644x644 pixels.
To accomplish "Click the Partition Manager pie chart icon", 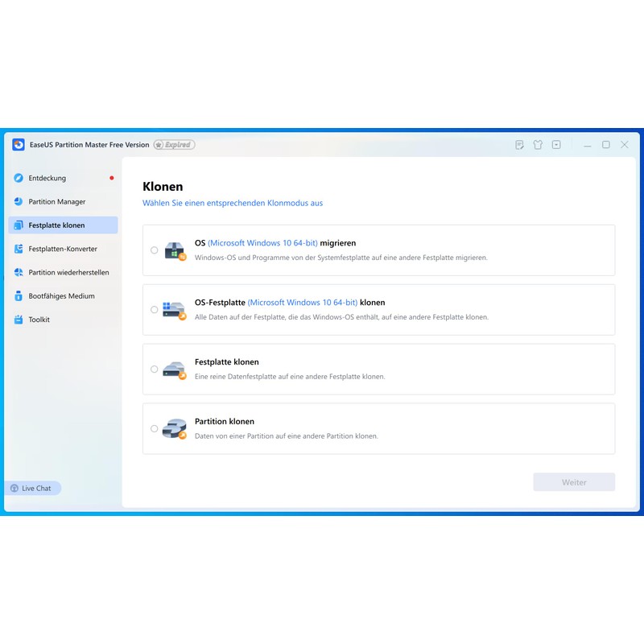I will coord(19,202).
